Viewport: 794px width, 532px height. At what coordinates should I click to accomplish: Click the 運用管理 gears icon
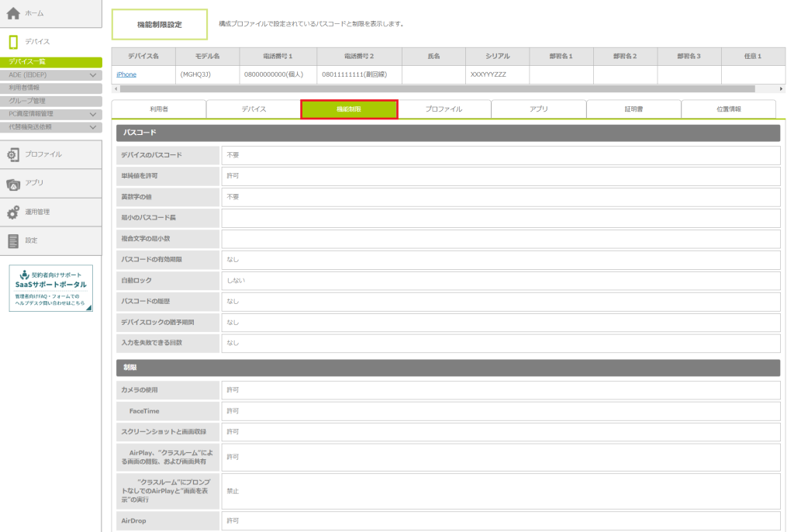coord(13,212)
